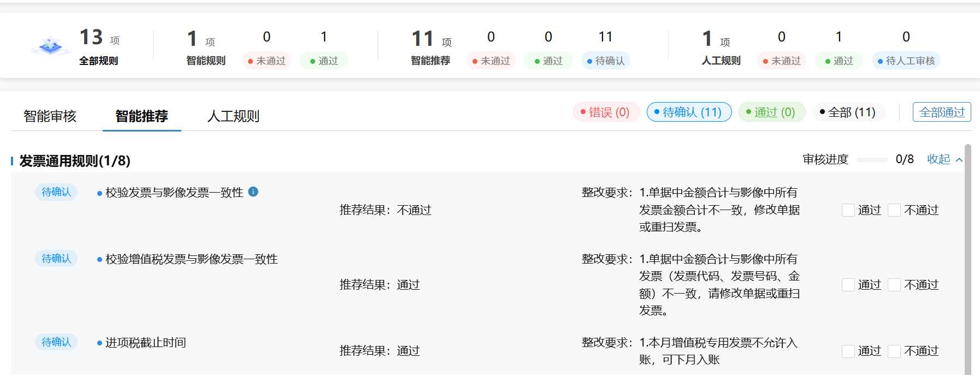Click the 待确认 status tag for 进项税截止时间
The width and height of the screenshot is (980, 376).
point(56,342)
